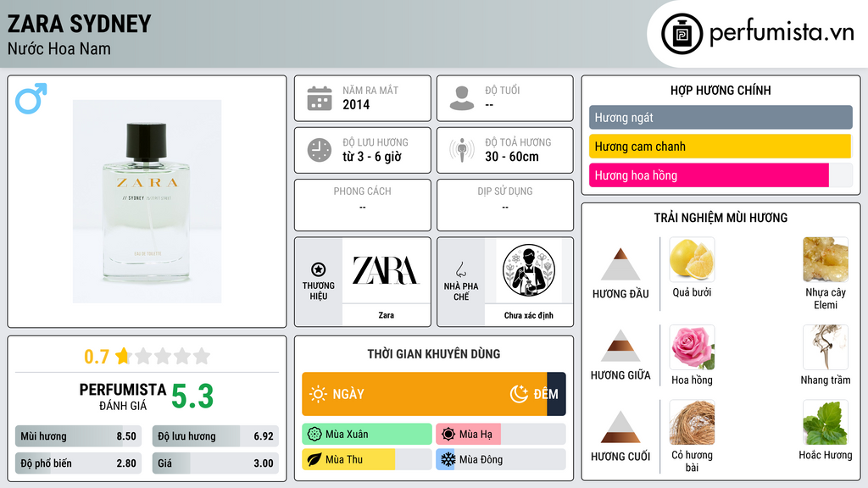
Task: Click the flower icon for Mùa Xuân
Action: click(314, 435)
